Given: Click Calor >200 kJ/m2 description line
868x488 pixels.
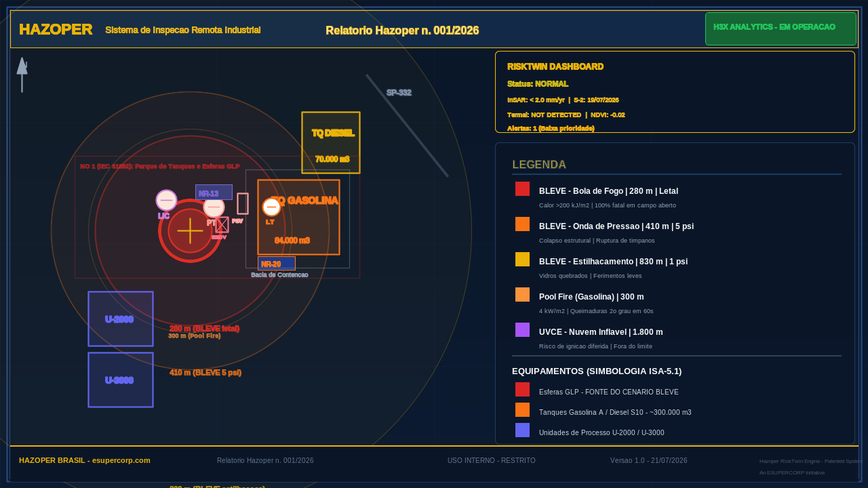Looking at the screenshot, I should click(608, 205).
